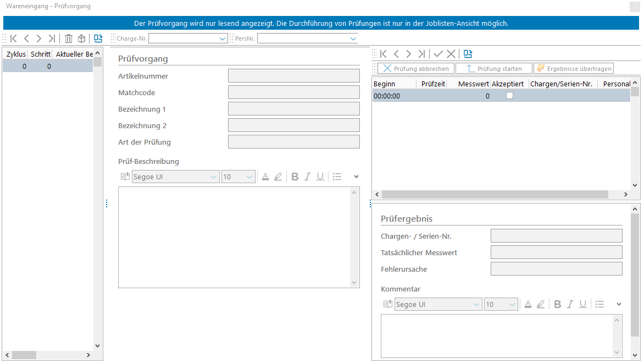Image resolution: width=644 pixels, height=363 pixels.
Task: Toggle italic in Kommentar editor toolbar
Action: (570, 305)
